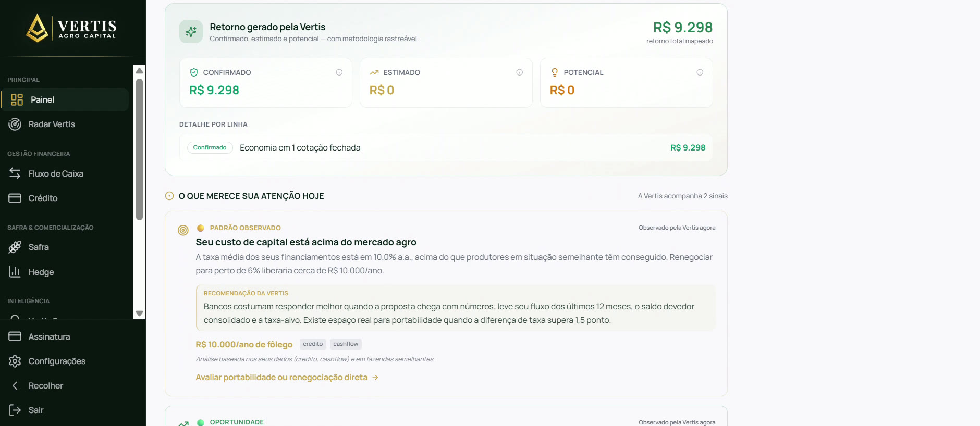Click the Assinatura card icon

point(15,336)
